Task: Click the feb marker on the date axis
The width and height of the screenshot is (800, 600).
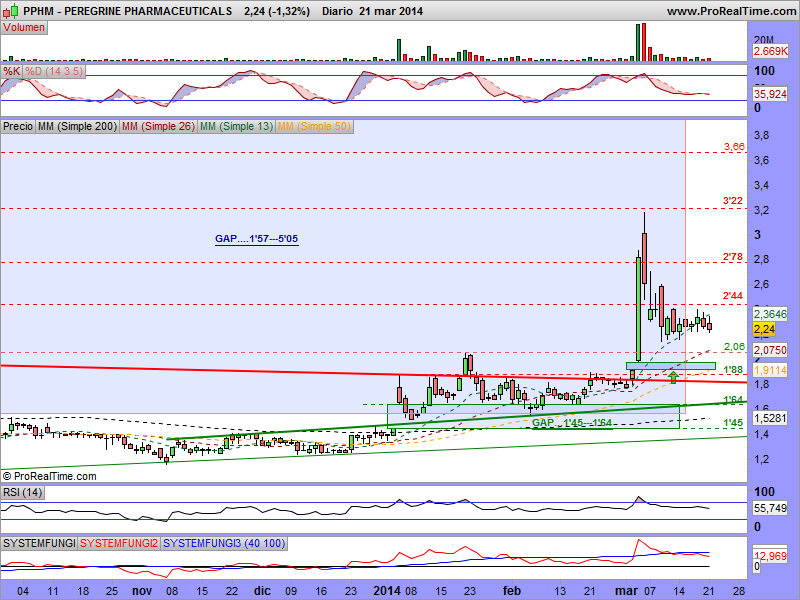Action: pyautogui.click(x=512, y=591)
